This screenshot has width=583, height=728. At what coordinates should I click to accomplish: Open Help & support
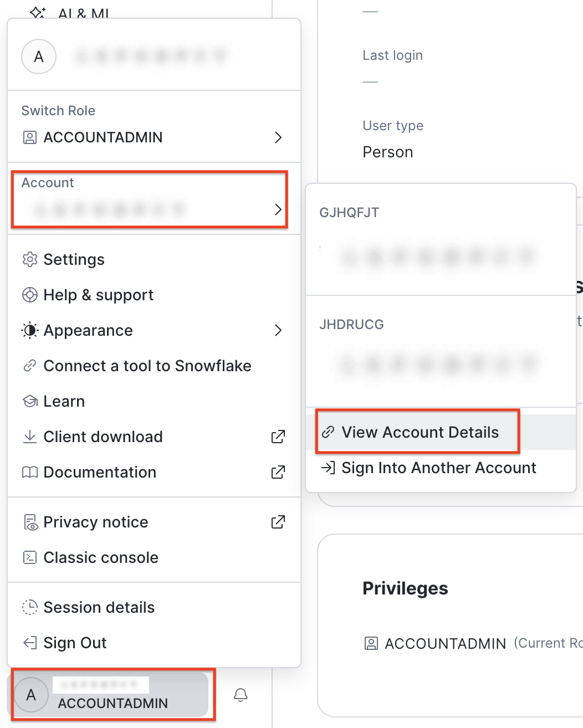coord(154,295)
